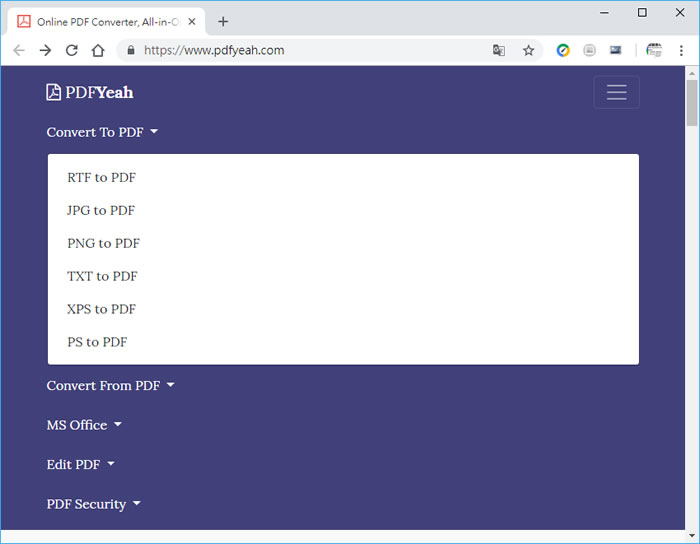Open Chrome three-dot menu
The image size is (700, 544).
click(681, 50)
